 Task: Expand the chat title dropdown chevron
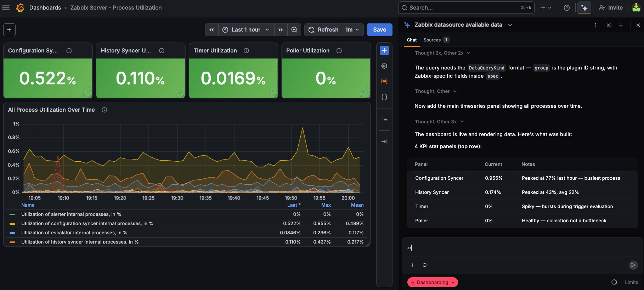pyautogui.click(x=510, y=25)
